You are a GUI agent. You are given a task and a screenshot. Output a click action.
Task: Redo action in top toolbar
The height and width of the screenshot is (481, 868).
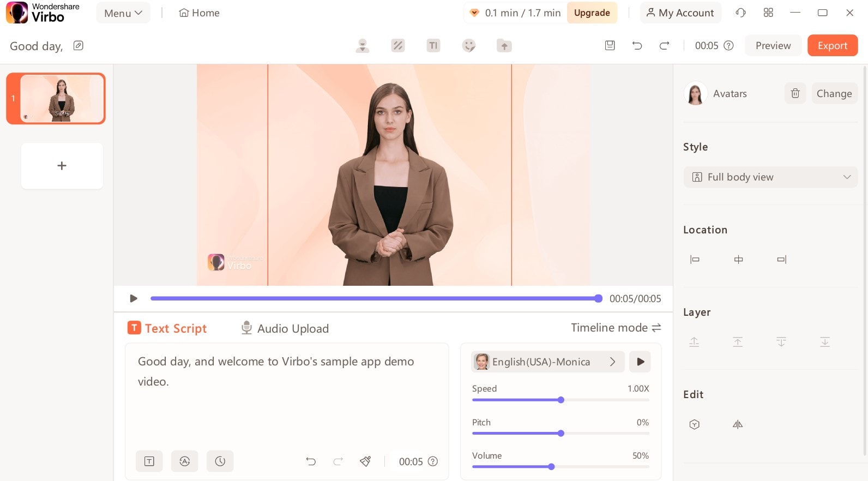(664, 46)
